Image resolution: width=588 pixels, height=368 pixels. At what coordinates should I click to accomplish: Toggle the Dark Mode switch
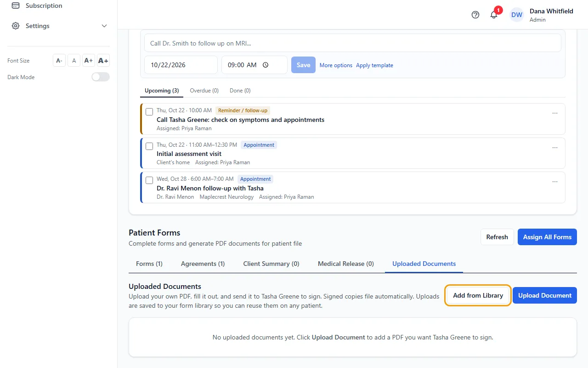101,77
